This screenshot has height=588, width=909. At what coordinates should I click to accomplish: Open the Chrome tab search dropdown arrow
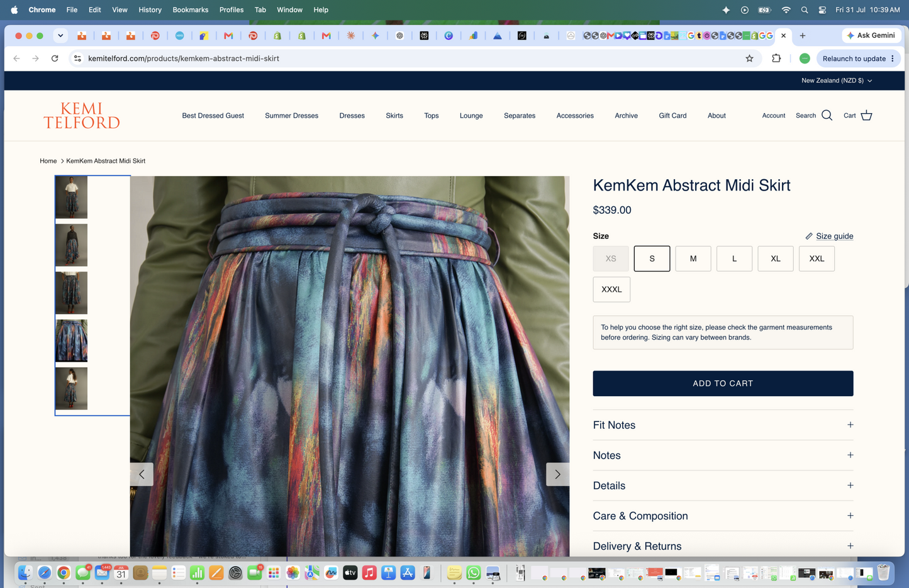coord(60,36)
